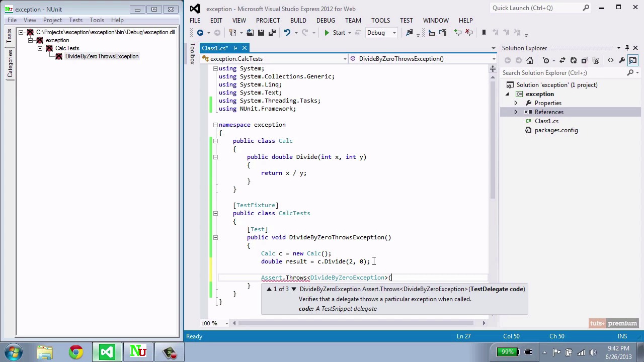Click the Find in Files toolbar icon
The width and height of the screenshot is (644, 362).
point(409,33)
